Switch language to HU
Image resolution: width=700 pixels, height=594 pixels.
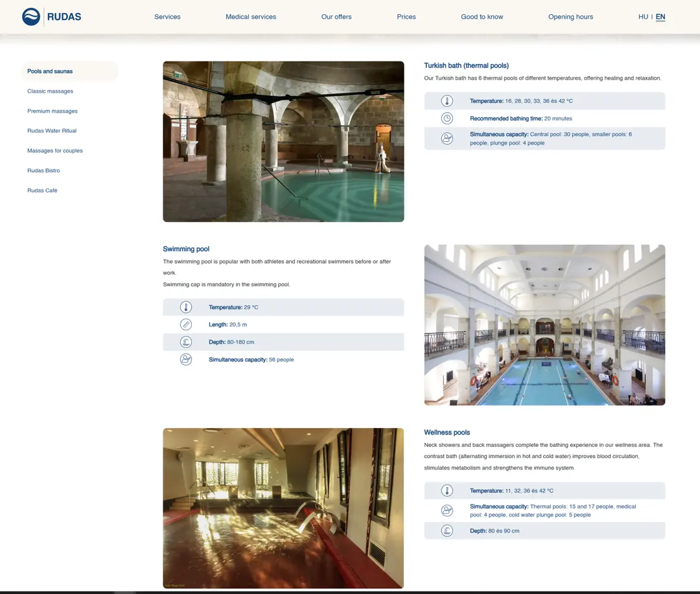(644, 17)
